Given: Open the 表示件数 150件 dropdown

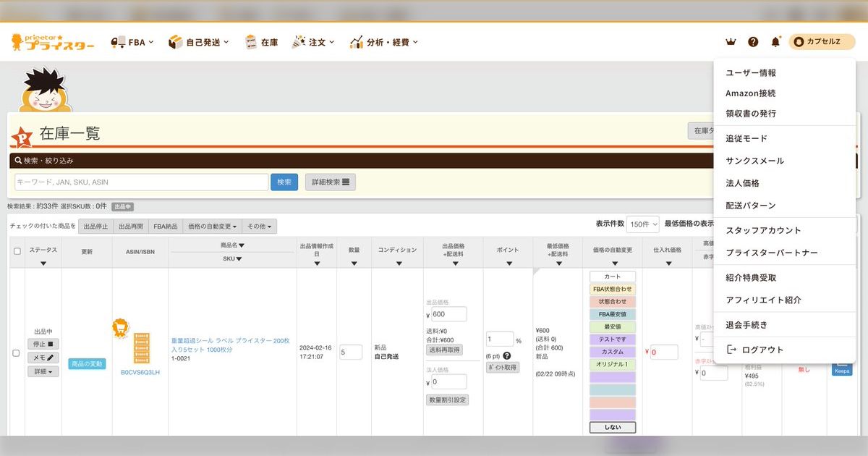Looking at the screenshot, I should [x=642, y=224].
